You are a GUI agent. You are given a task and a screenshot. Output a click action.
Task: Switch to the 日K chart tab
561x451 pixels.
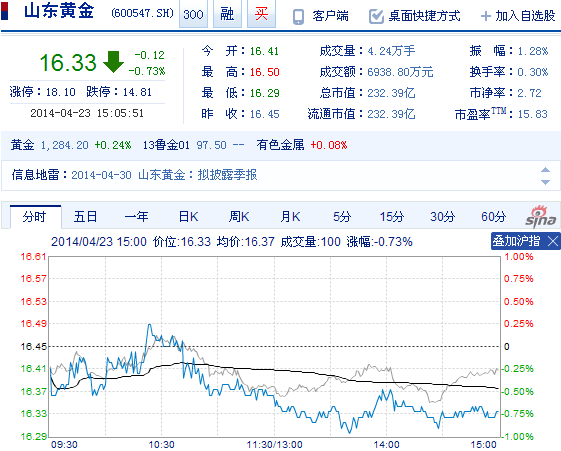click(188, 217)
